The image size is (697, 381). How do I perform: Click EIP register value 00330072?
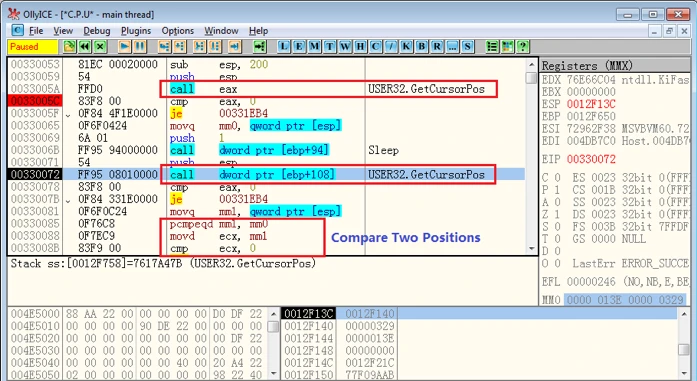pos(591,159)
